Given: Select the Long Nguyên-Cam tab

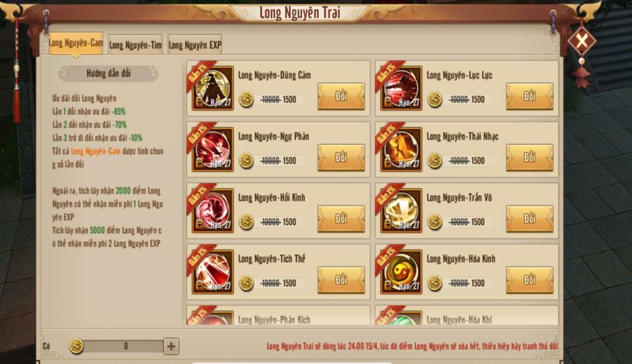Looking at the screenshot, I should pyautogui.click(x=76, y=43).
